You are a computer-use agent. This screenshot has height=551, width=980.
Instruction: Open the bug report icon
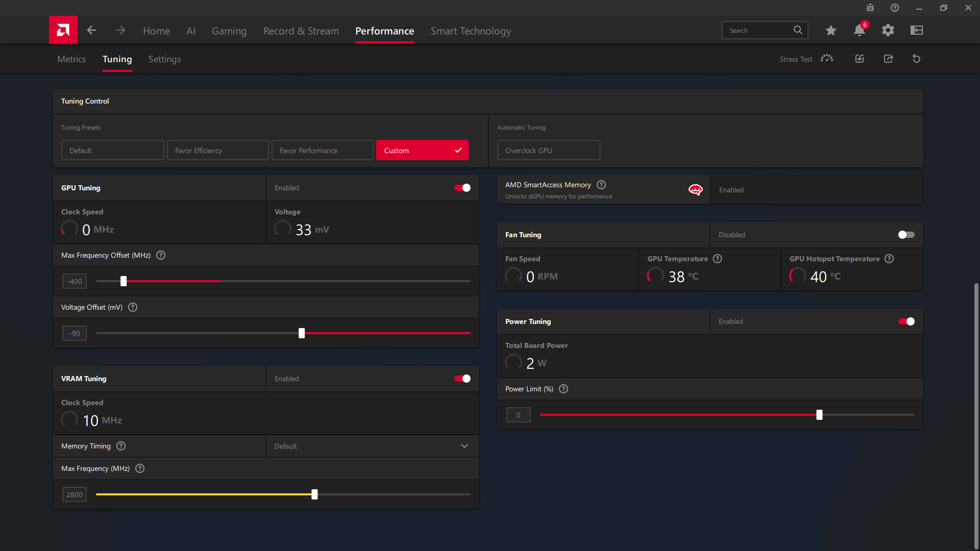pos(870,8)
